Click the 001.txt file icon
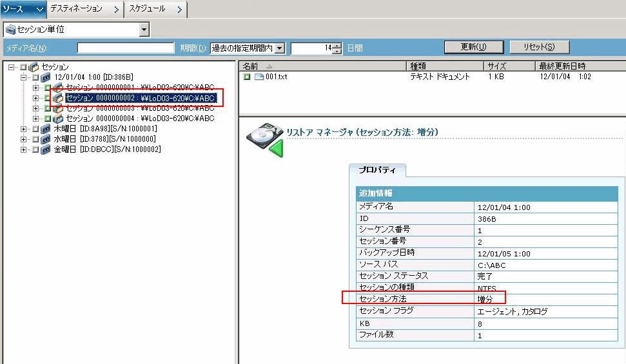This screenshot has height=364, width=626. tap(259, 77)
